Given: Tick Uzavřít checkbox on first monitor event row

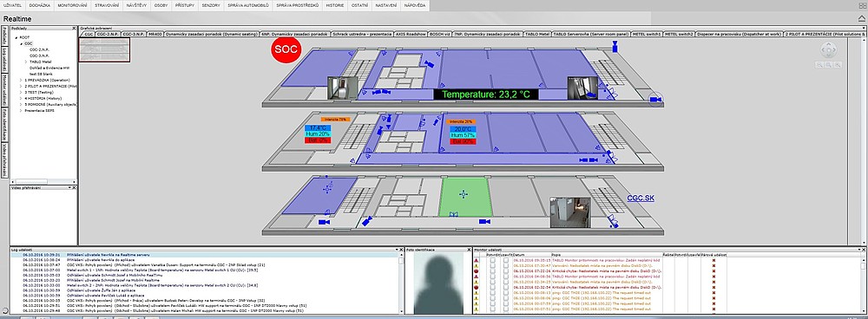Looking at the screenshot, I should click(x=505, y=260).
